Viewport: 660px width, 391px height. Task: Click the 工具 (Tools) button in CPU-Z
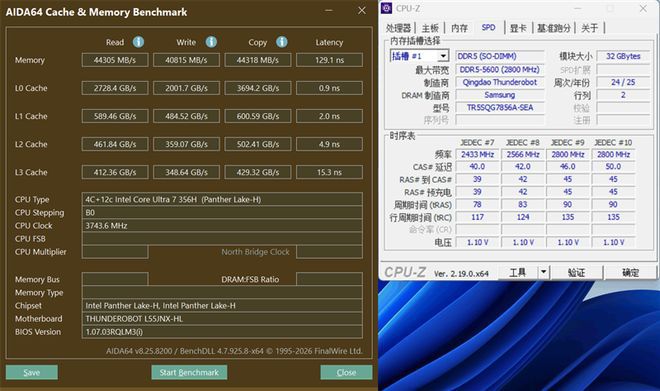click(518, 272)
